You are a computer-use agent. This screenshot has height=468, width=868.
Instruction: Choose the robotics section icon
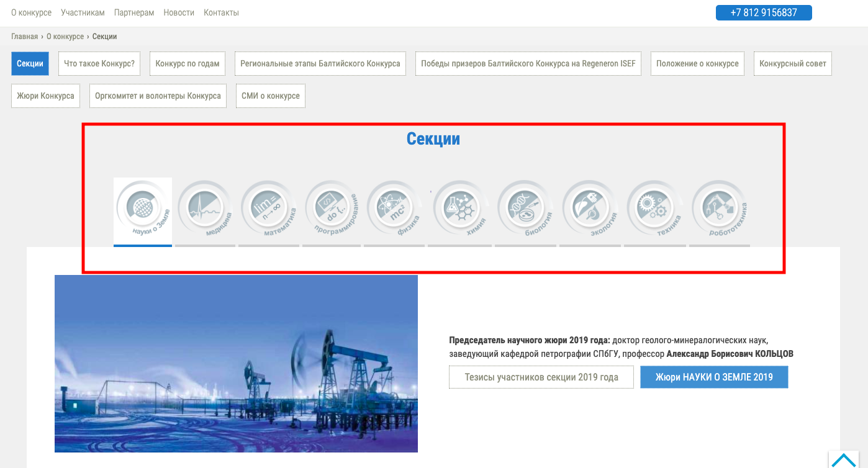click(720, 210)
